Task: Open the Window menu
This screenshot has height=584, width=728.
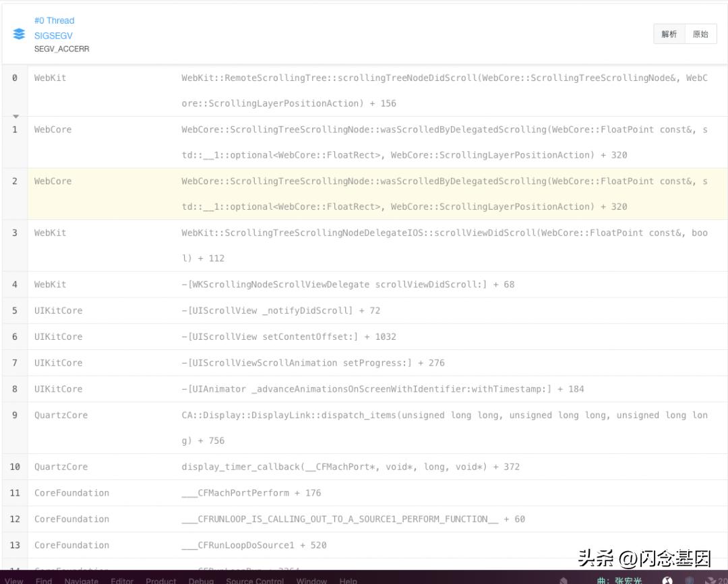Action: click(311, 581)
